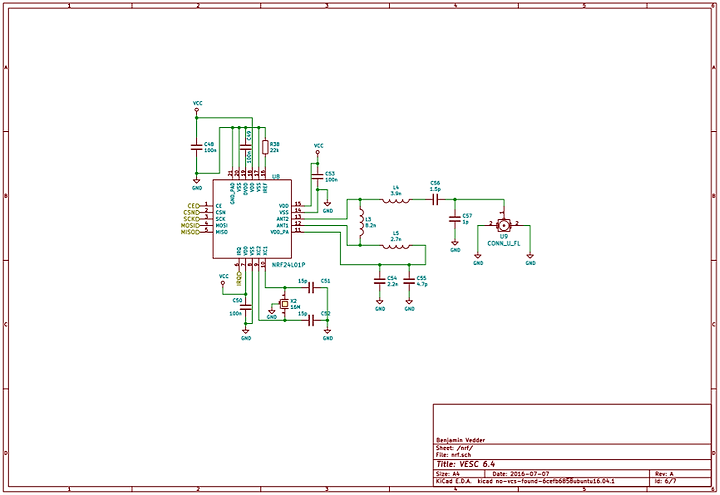Click the VCC power symbol above C53

click(x=318, y=148)
